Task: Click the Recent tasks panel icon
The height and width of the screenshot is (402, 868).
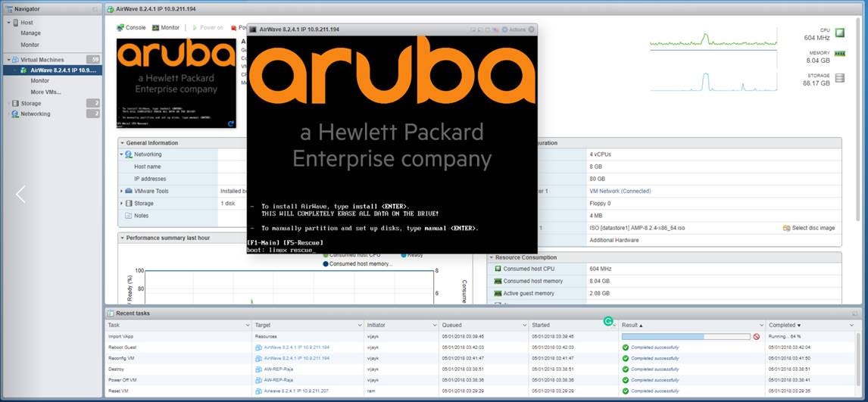Action: click(x=110, y=313)
